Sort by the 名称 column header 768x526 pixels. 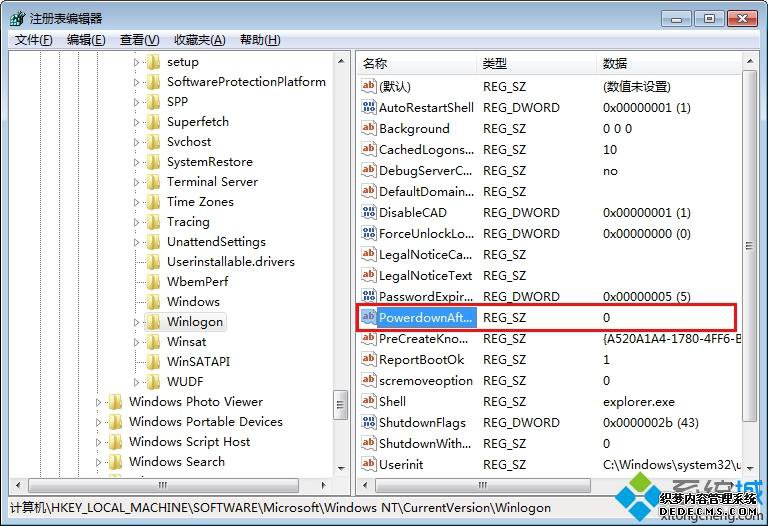click(x=418, y=63)
